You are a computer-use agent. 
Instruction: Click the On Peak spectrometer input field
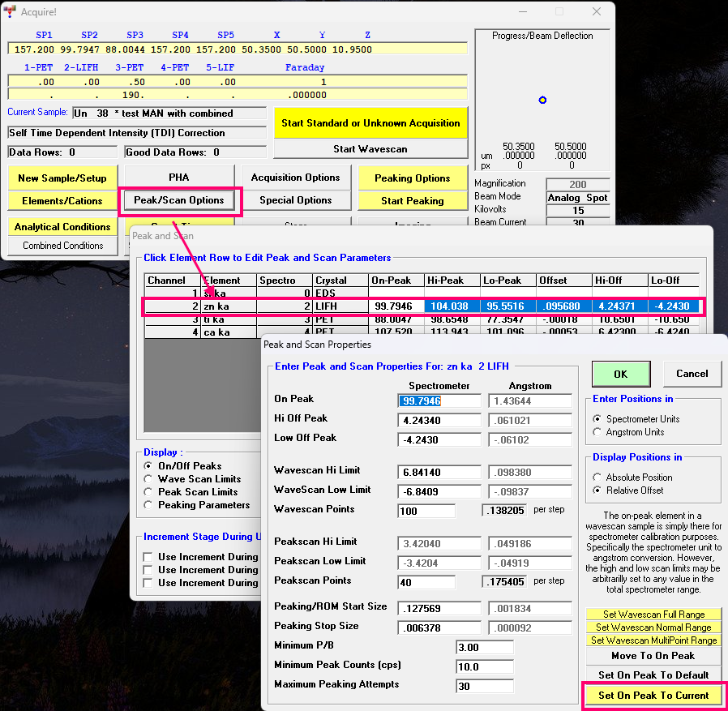coord(439,400)
